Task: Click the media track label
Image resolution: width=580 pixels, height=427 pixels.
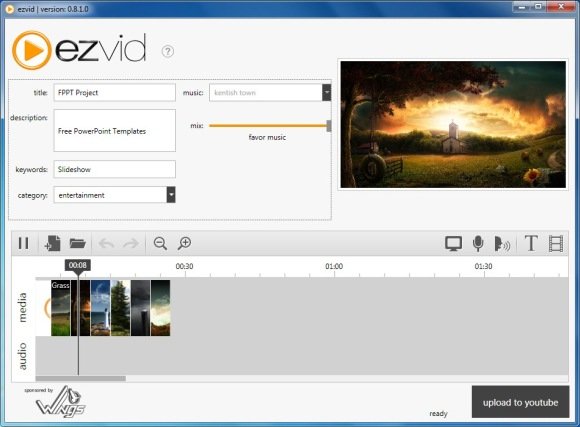Action: tap(23, 307)
